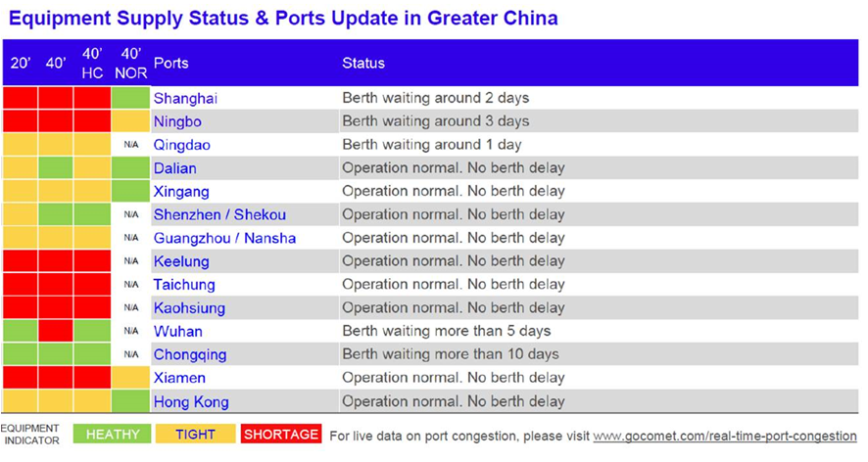Click the green HEATHY legend indicator
Viewport: 868px width, 462px height.
(x=113, y=435)
